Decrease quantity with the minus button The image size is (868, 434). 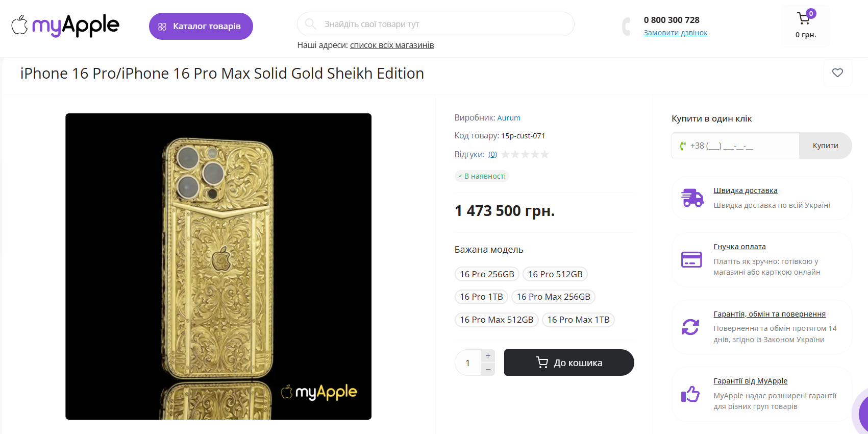(x=488, y=369)
